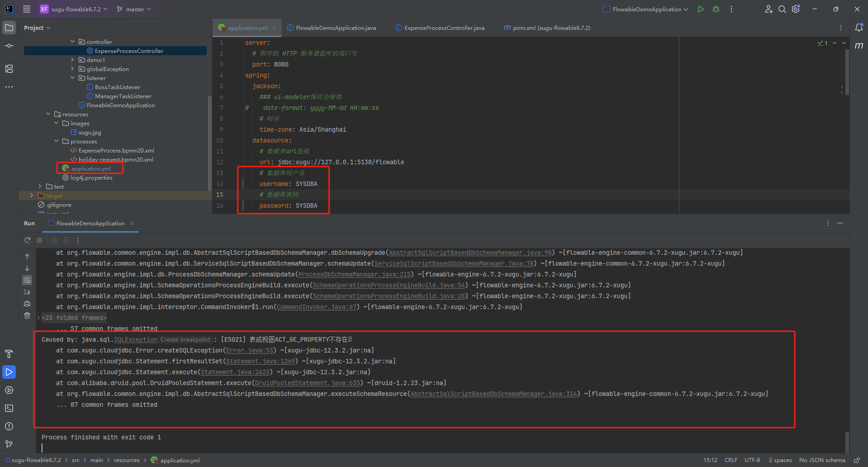Click the Rerun icon in Run panel

coord(28,240)
